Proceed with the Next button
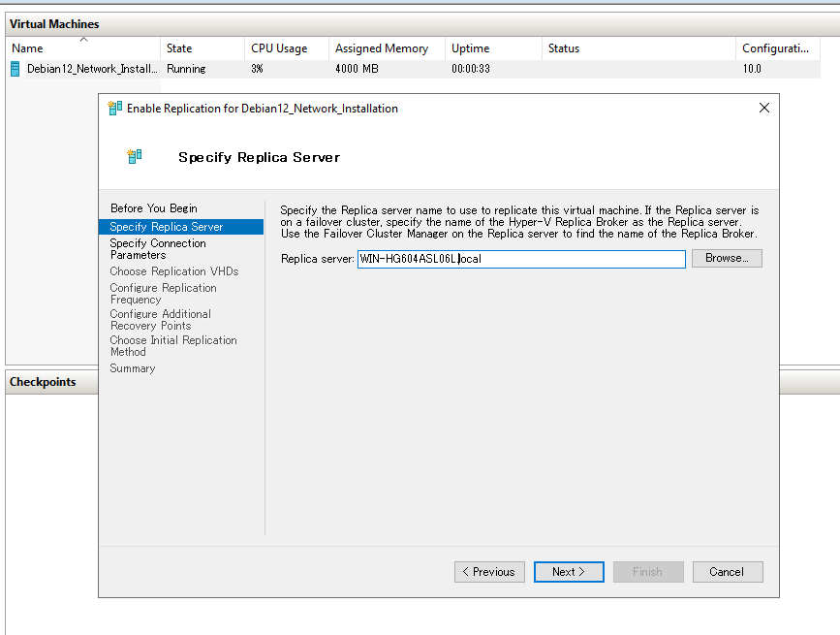Viewport: 840px width, 635px height. pos(569,572)
